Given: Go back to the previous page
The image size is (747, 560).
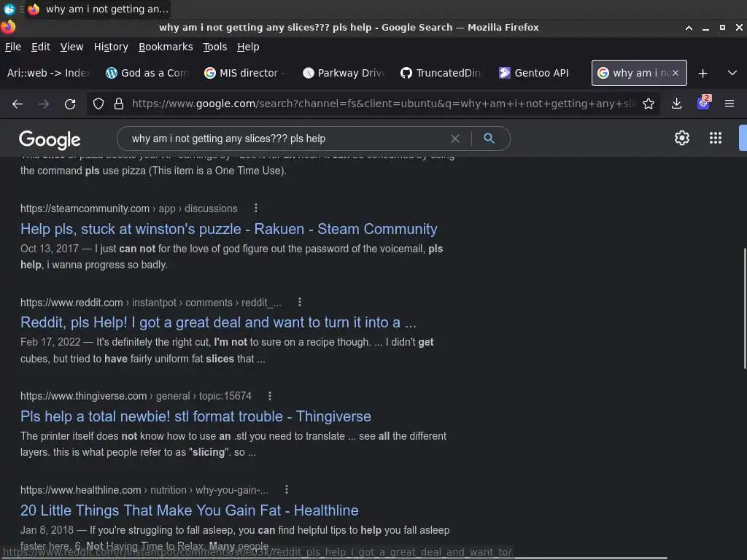Looking at the screenshot, I should click(x=18, y=104).
